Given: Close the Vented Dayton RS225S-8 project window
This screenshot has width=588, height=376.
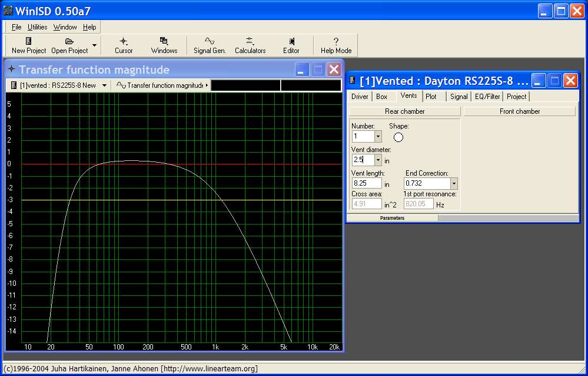Looking at the screenshot, I should coord(570,80).
